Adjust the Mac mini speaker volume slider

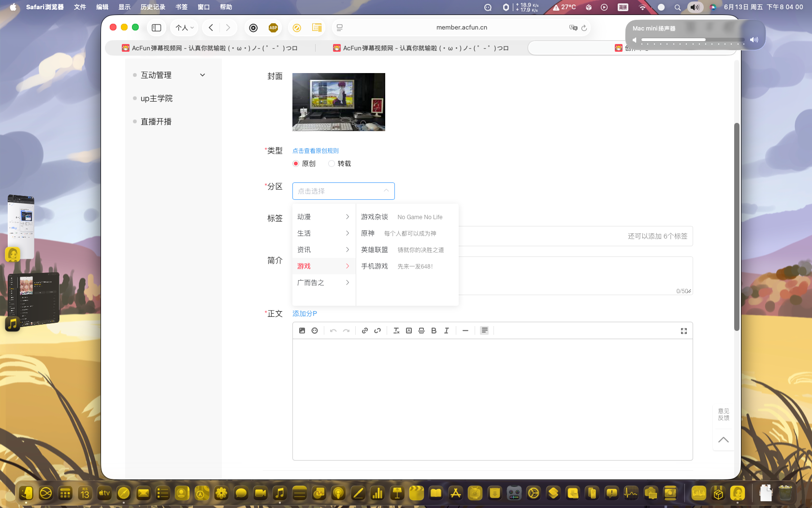tap(692, 40)
